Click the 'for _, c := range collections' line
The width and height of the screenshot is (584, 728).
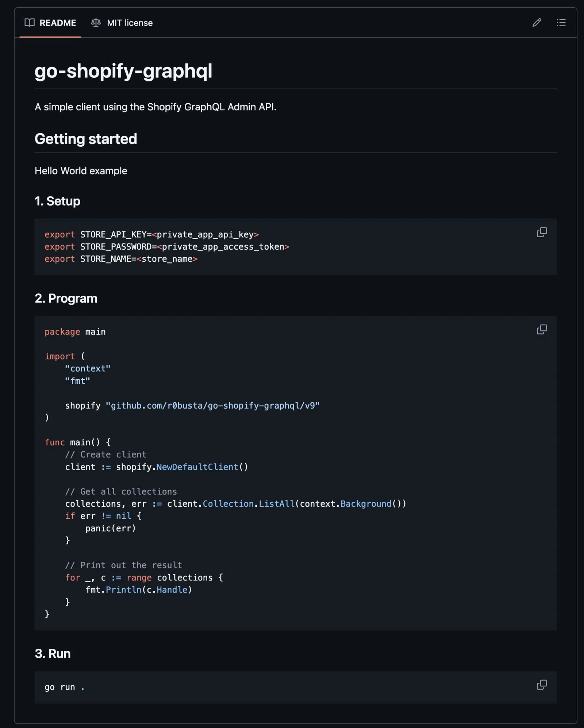[144, 578]
